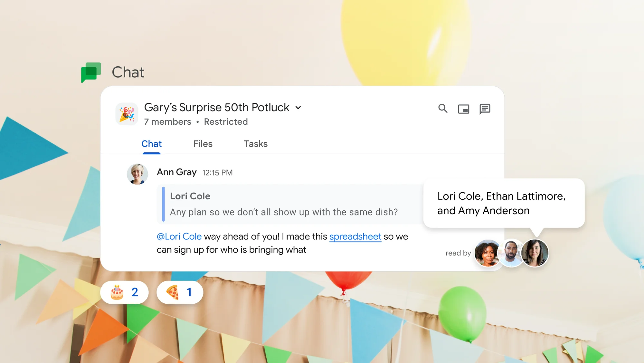Select the Chat tab currently active
The height and width of the screenshot is (363, 644).
pos(151,143)
